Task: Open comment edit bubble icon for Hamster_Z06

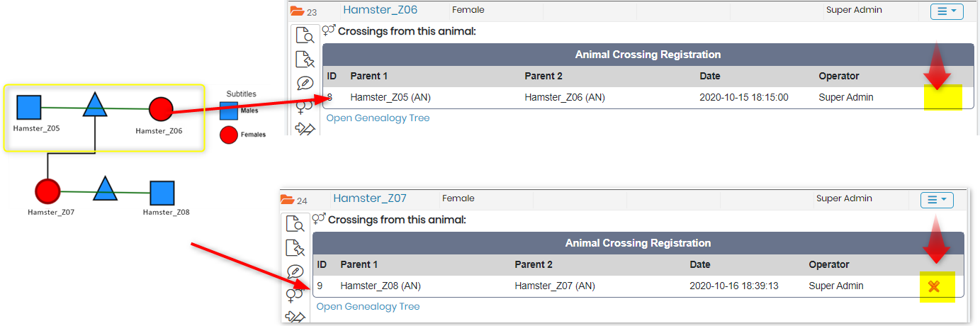Action: (x=305, y=83)
